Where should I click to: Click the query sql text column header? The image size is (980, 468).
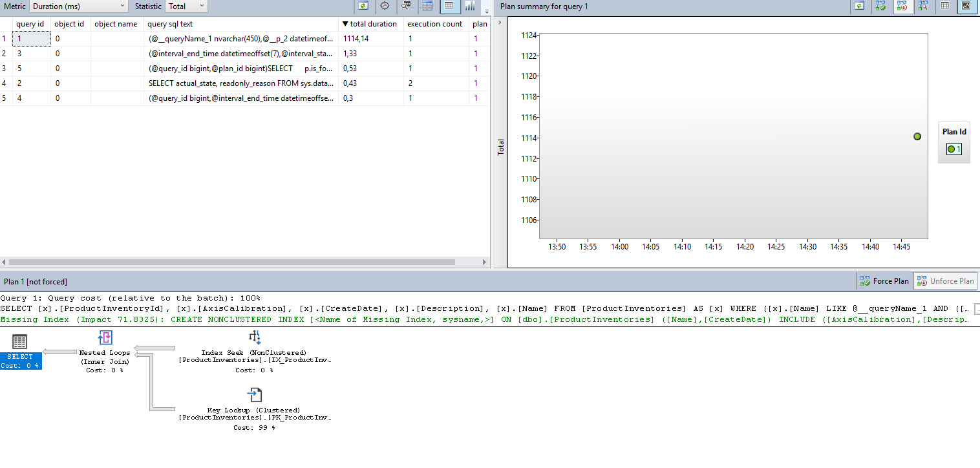241,24
